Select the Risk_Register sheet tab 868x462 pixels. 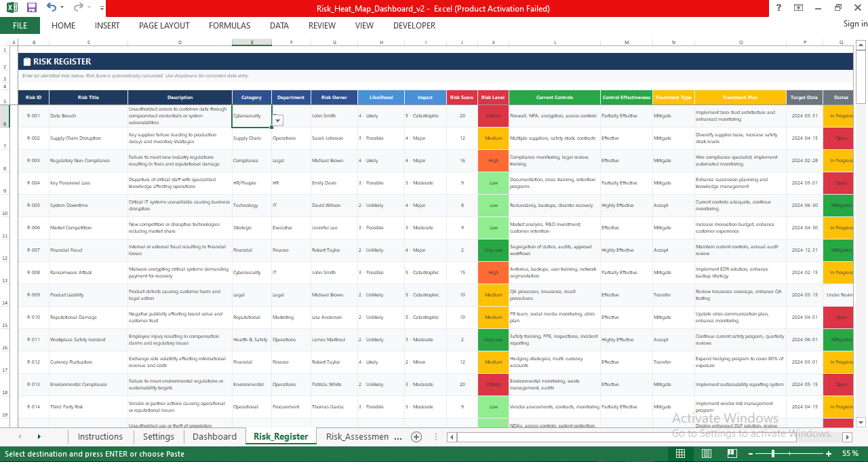281,437
